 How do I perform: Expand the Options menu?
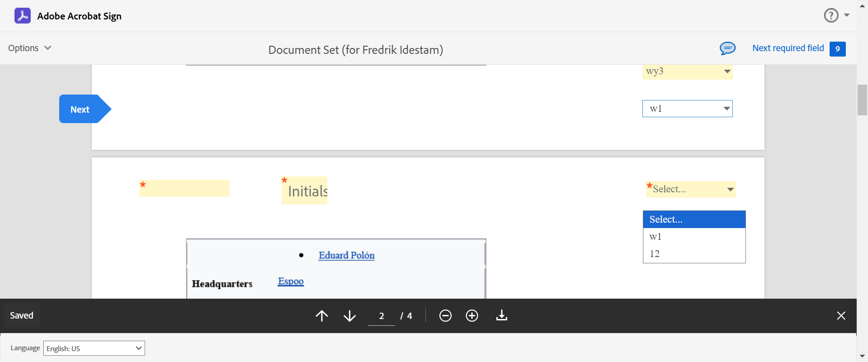coord(30,48)
